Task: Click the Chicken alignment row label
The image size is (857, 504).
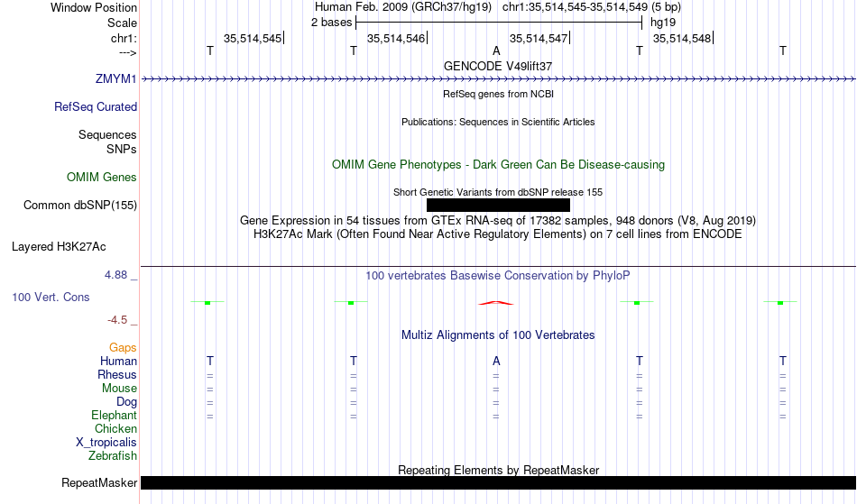Action: [x=115, y=428]
